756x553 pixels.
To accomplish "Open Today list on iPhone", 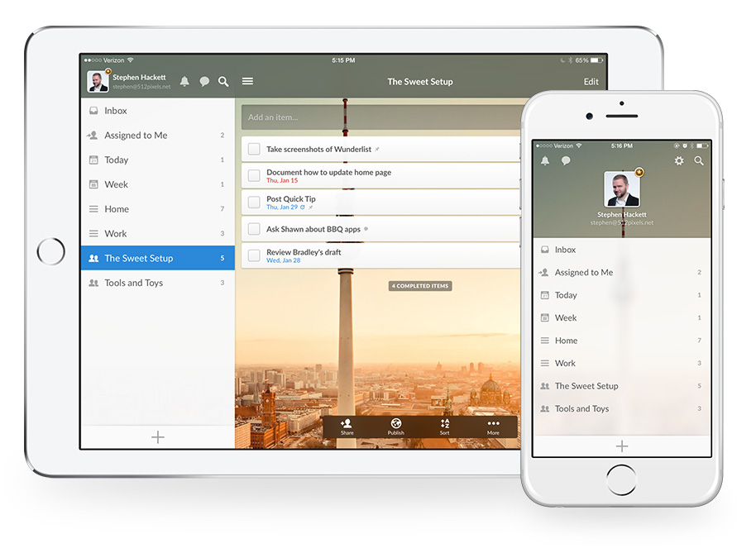I will (x=621, y=295).
